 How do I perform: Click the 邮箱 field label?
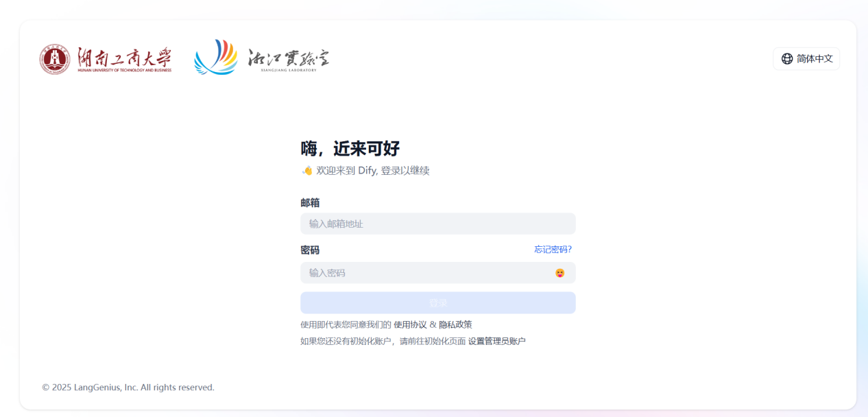click(x=310, y=203)
